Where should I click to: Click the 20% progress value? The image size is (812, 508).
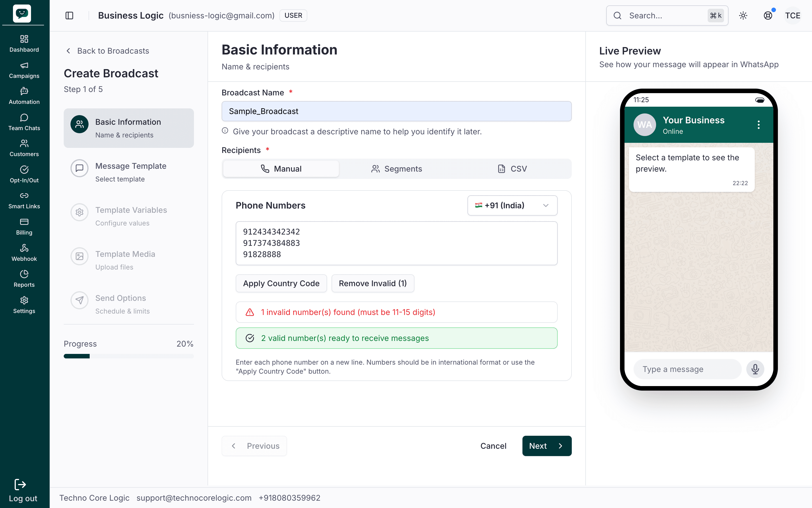185,344
